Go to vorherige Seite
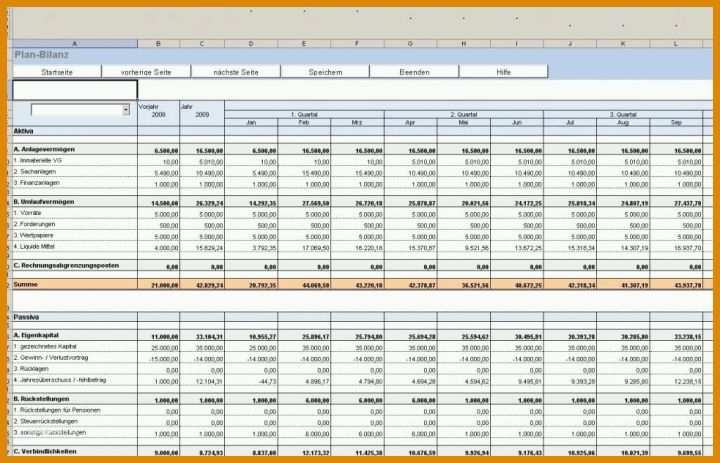This screenshot has height=463, width=720. [x=146, y=72]
